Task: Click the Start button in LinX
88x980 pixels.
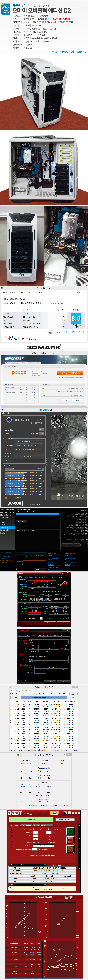Action: (x=15, y=698)
